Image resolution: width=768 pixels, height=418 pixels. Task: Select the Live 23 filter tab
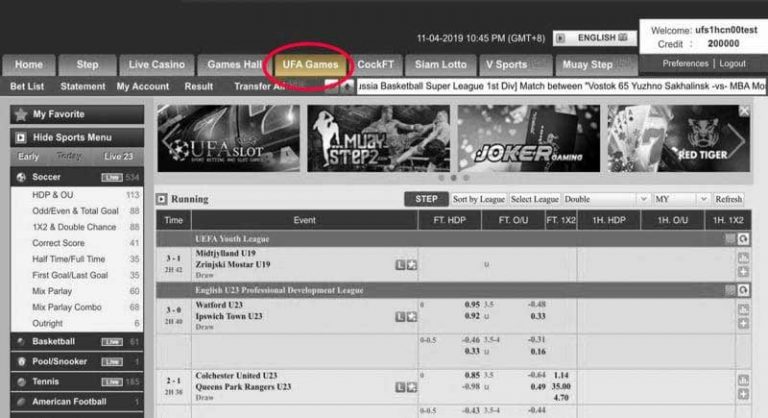coord(119,157)
